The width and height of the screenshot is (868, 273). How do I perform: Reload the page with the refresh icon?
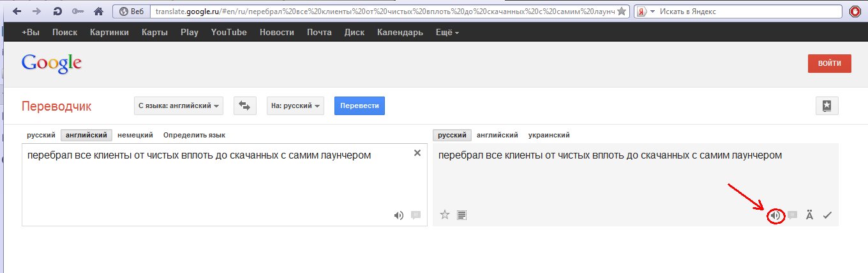tap(57, 12)
